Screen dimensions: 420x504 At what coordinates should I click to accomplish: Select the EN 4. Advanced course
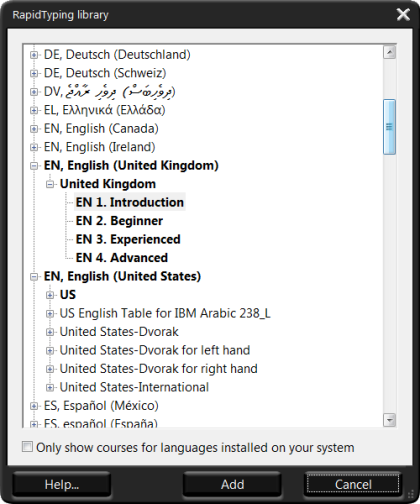click(122, 258)
